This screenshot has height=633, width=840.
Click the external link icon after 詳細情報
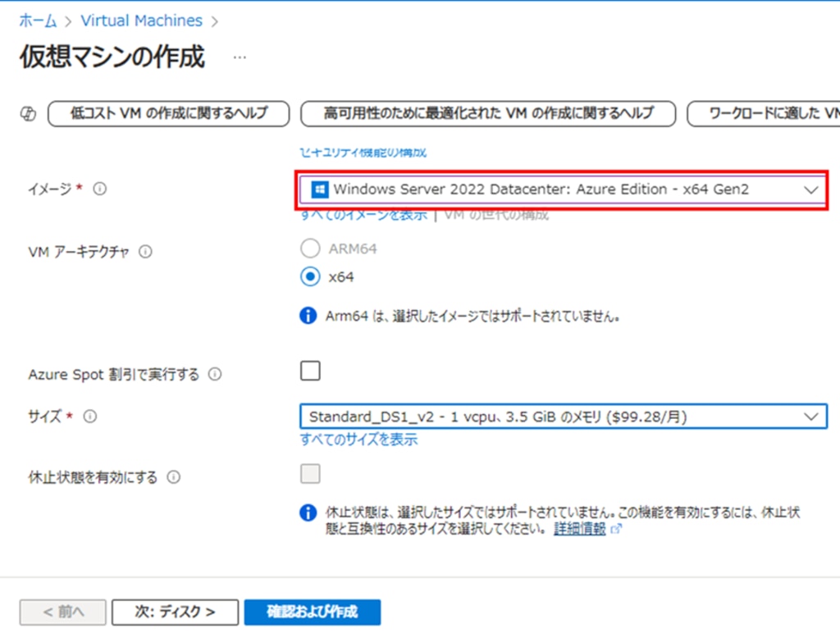(616, 529)
